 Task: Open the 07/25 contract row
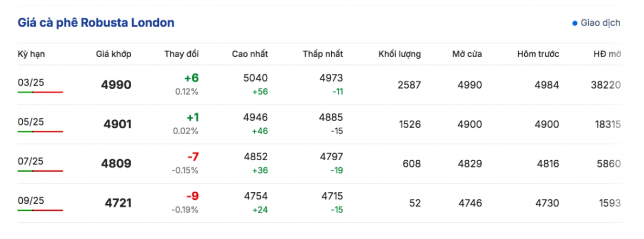[30, 161]
